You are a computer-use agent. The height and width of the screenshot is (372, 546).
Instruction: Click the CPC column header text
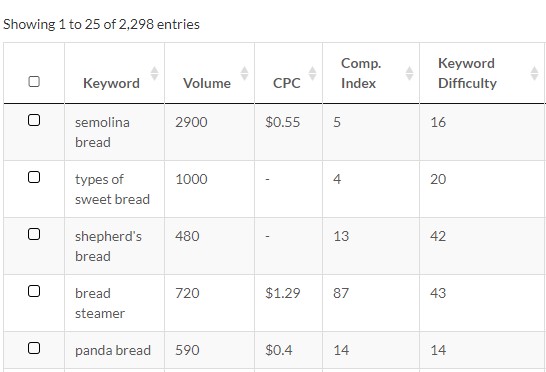[287, 83]
